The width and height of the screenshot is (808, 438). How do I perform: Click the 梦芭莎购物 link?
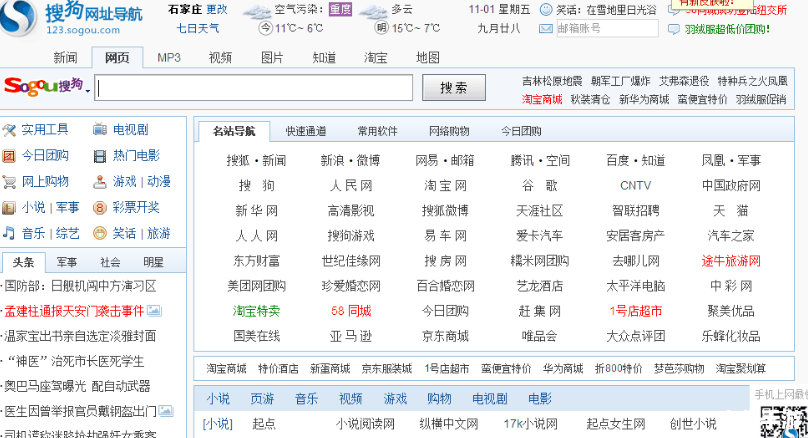pyautogui.click(x=679, y=369)
